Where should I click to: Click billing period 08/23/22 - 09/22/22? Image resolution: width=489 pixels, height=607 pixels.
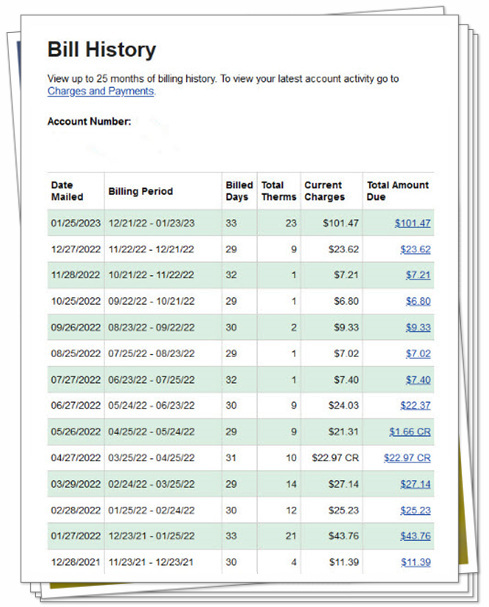[x=151, y=328]
